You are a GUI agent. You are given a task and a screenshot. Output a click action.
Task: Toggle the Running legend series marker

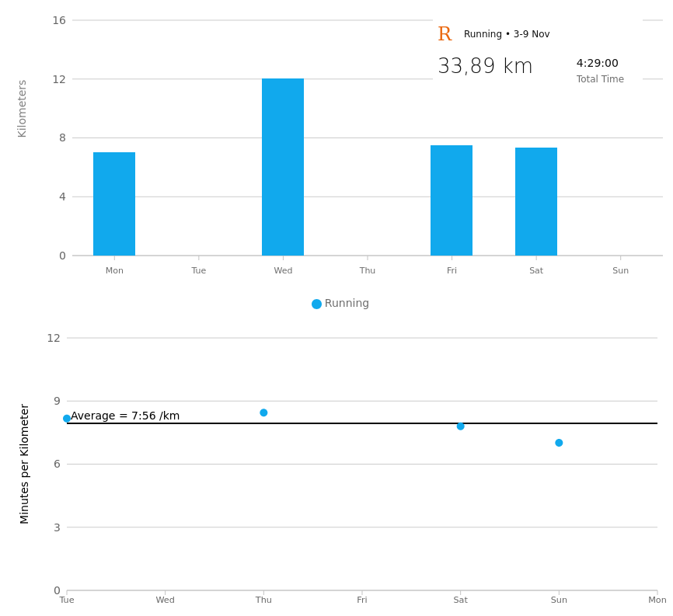click(316, 304)
